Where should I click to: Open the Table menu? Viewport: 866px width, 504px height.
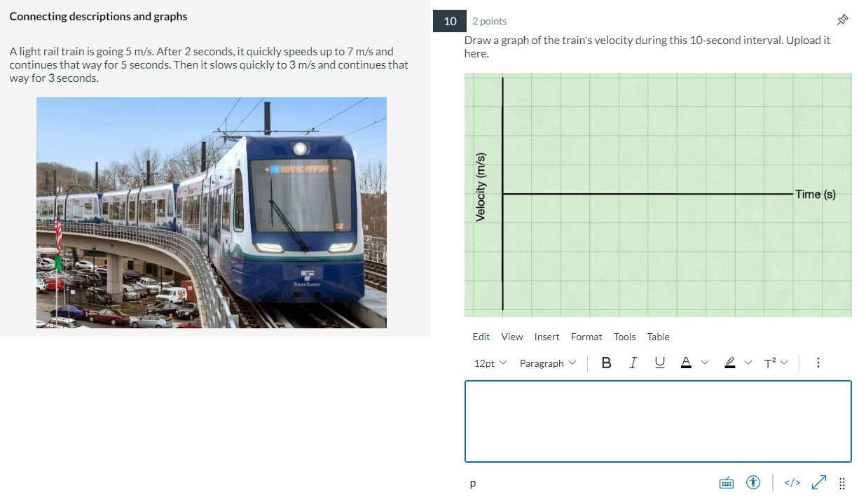[x=658, y=337]
